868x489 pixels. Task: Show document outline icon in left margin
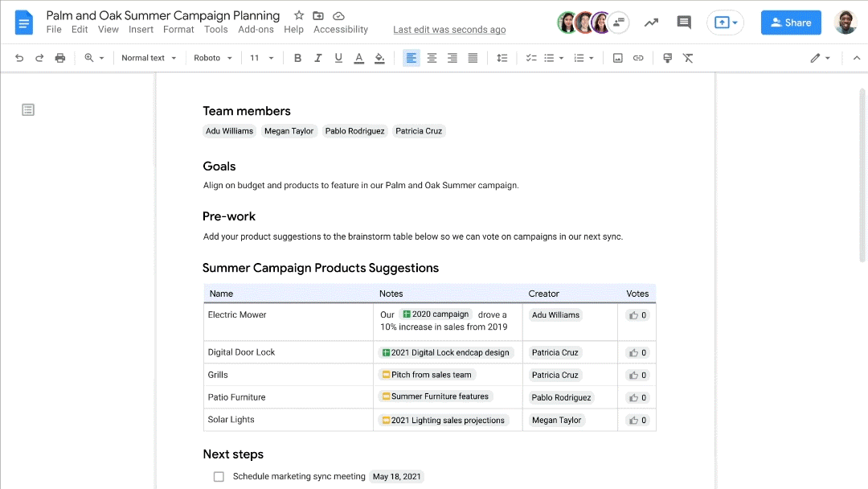28,109
